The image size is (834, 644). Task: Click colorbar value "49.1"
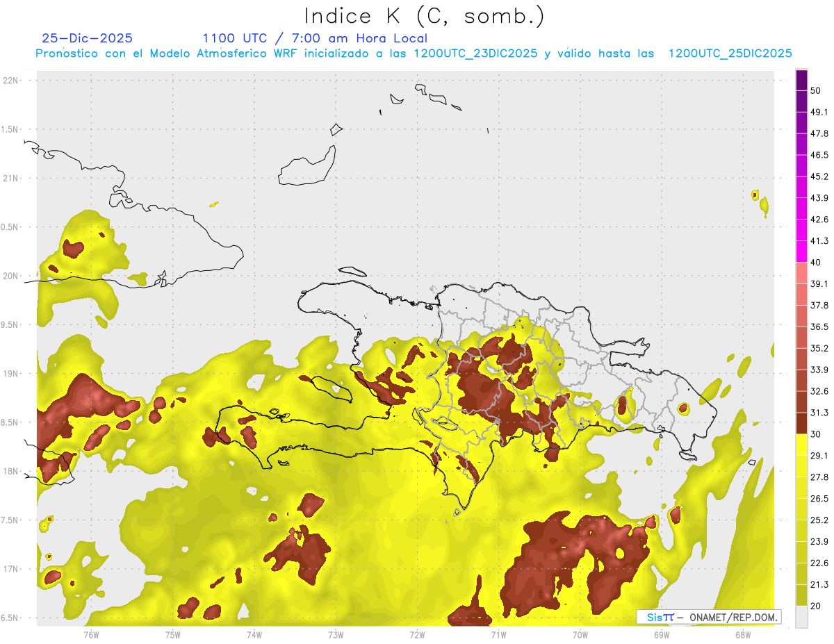click(x=819, y=112)
